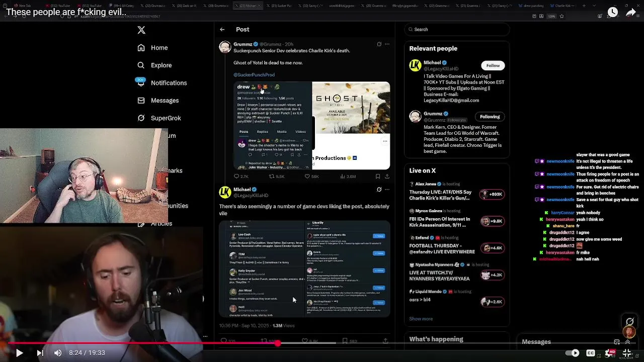Open three-dot menu on Ghost image card

[385, 141]
